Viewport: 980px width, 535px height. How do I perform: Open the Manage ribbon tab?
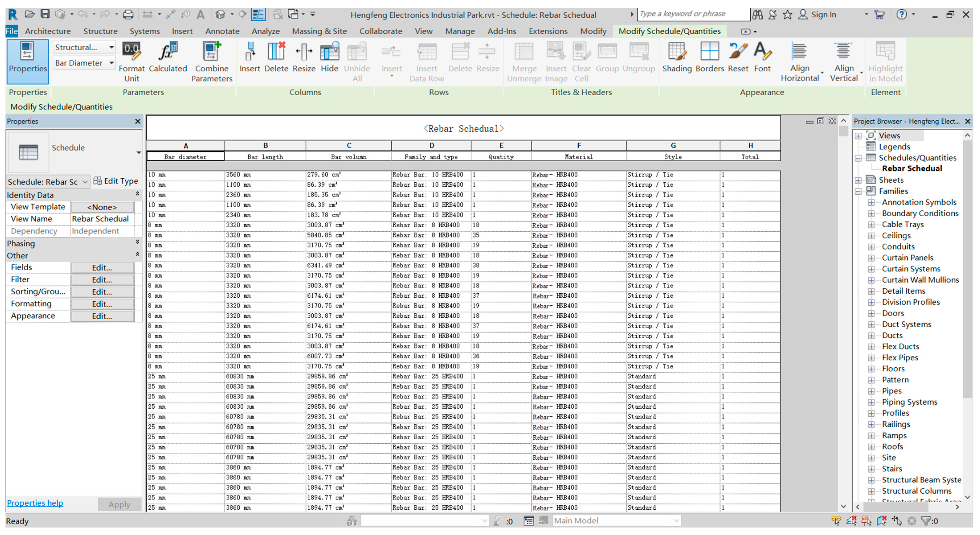coord(459,31)
